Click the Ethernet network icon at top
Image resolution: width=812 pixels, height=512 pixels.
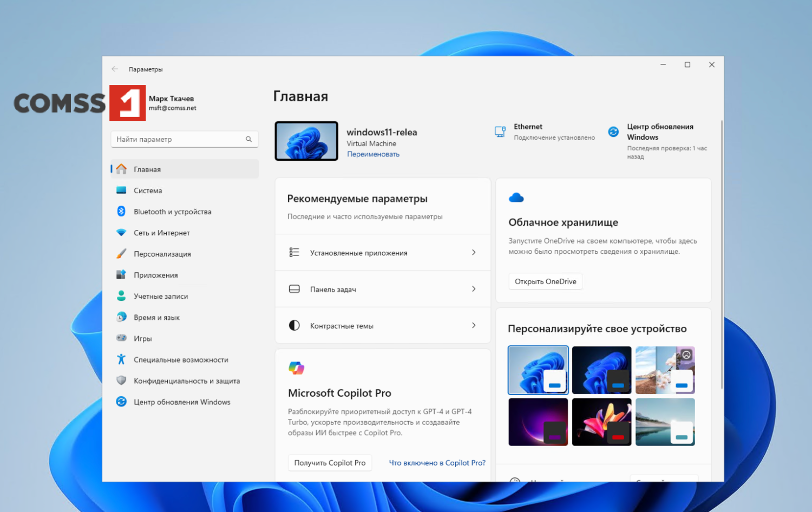[x=500, y=132]
